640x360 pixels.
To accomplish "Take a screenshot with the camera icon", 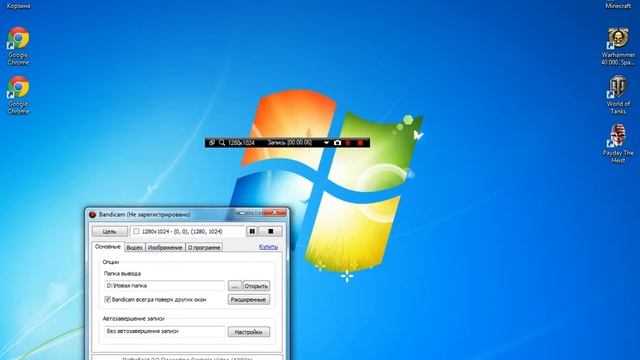I will click(337, 143).
